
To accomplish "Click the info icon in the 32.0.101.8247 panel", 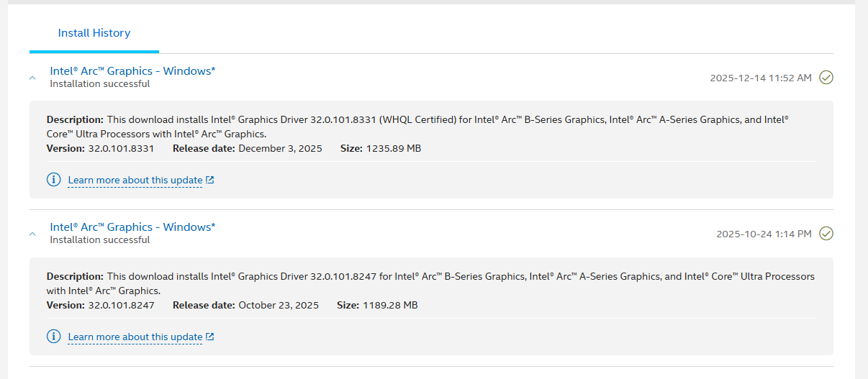I will click(x=53, y=337).
